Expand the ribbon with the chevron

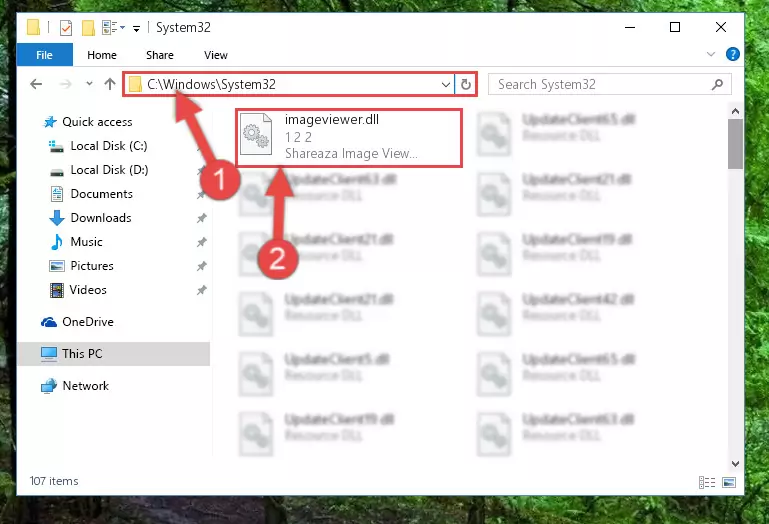[x=711, y=54]
